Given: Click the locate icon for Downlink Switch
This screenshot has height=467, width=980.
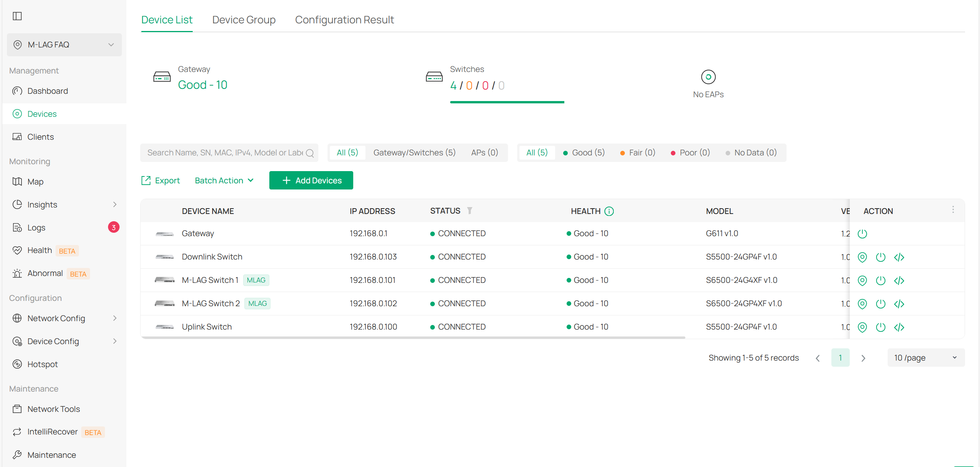Looking at the screenshot, I should [x=862, y=257].
